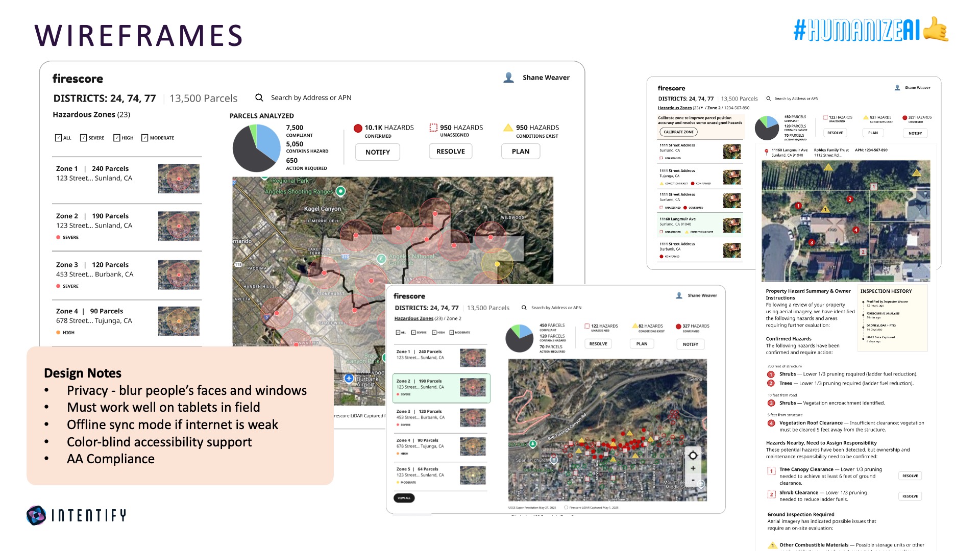980x551 pixels.
Task: Click the NOTIFY button in the large wireframe
Action: (378, 152)
